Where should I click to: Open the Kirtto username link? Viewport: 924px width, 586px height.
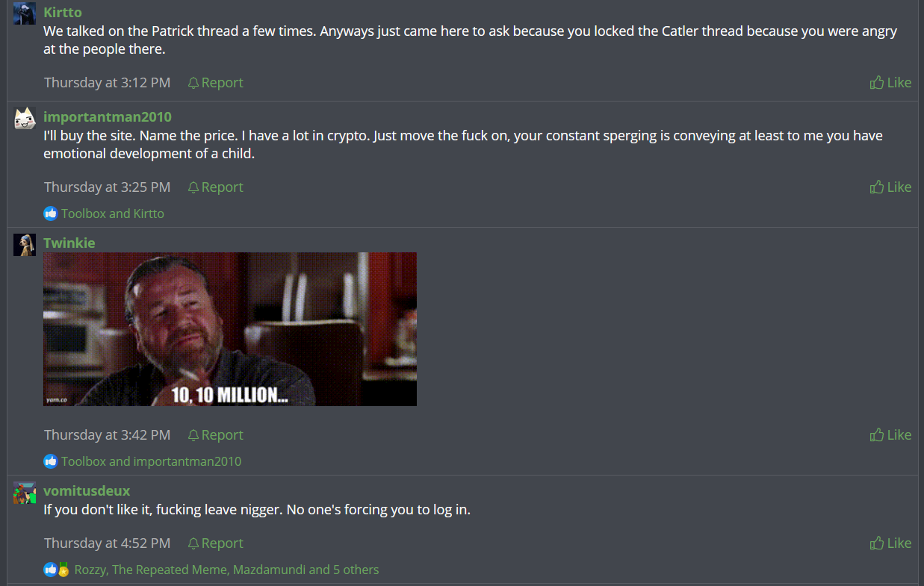63,13
